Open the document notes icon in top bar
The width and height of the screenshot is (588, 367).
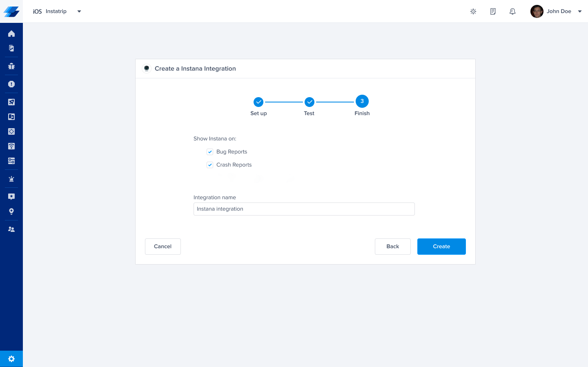(x=493, y=11)
